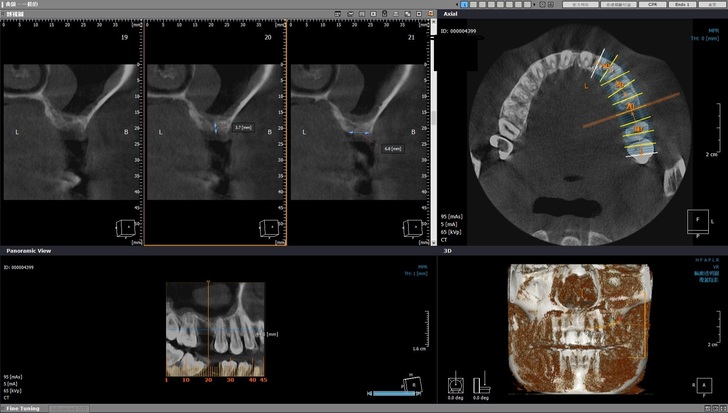
Task: Click the left arrow before the layout boxes
Action: coord(457,4)
